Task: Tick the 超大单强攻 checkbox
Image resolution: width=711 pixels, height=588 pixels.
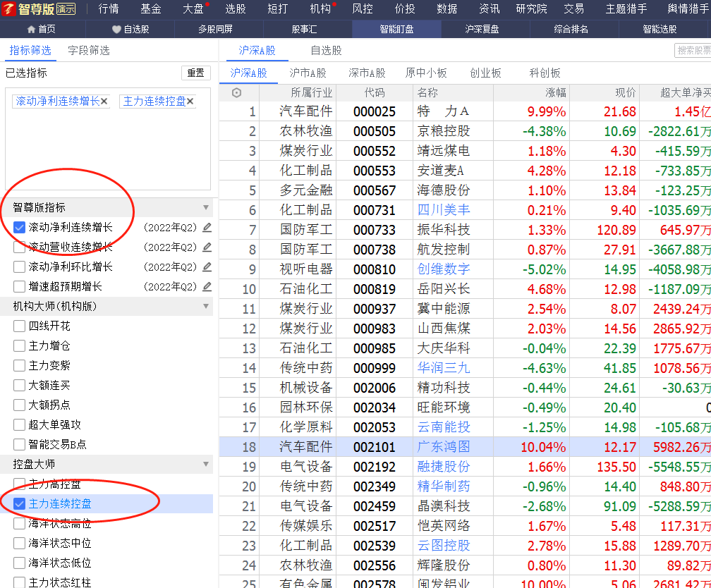Action: click(19, 425)
